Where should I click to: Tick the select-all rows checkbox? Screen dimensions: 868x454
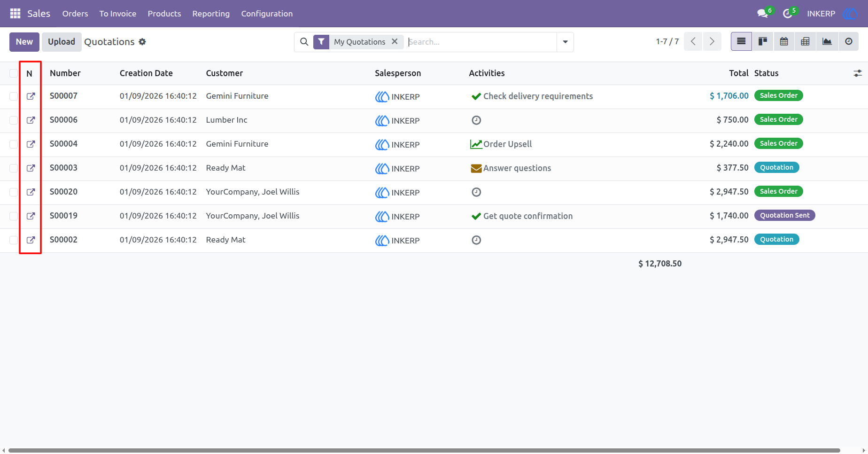click(x=14, y=73)
